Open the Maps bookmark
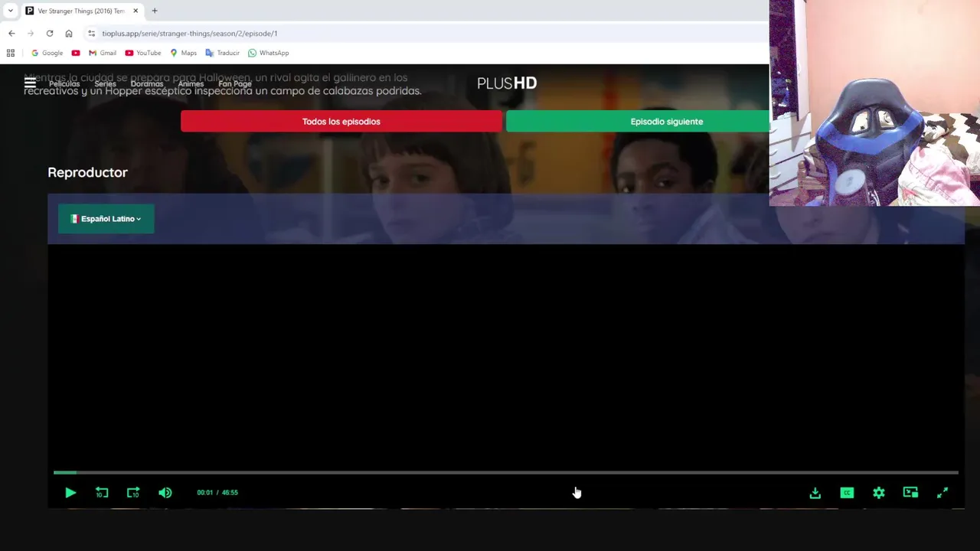 pyautogui.click(x=183, y=53)
